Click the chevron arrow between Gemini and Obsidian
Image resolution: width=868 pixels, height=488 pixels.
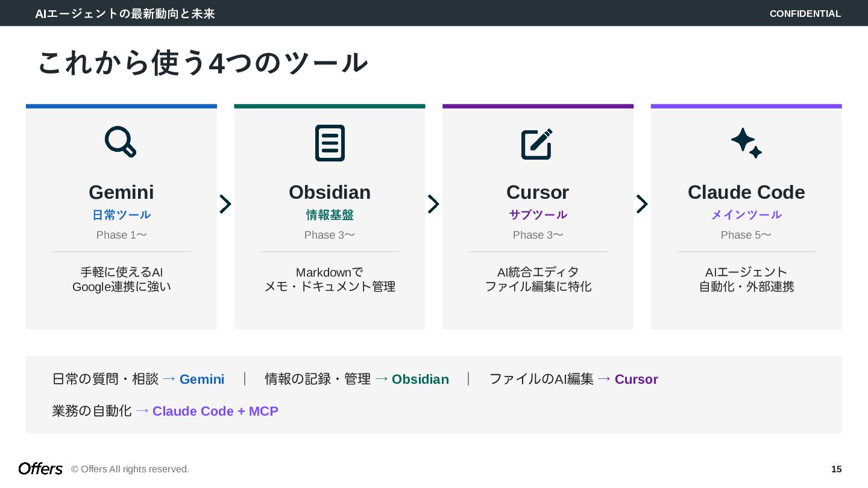(225, 204)
